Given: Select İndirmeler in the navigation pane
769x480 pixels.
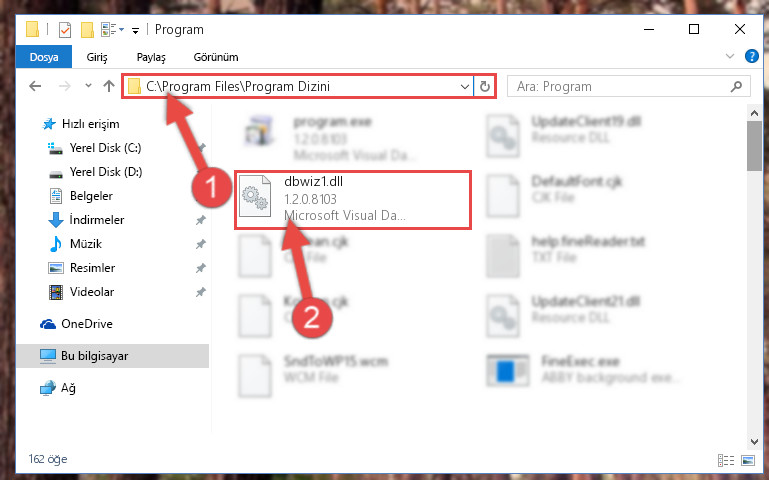Looking at the screenshot, I should (97, 220).
